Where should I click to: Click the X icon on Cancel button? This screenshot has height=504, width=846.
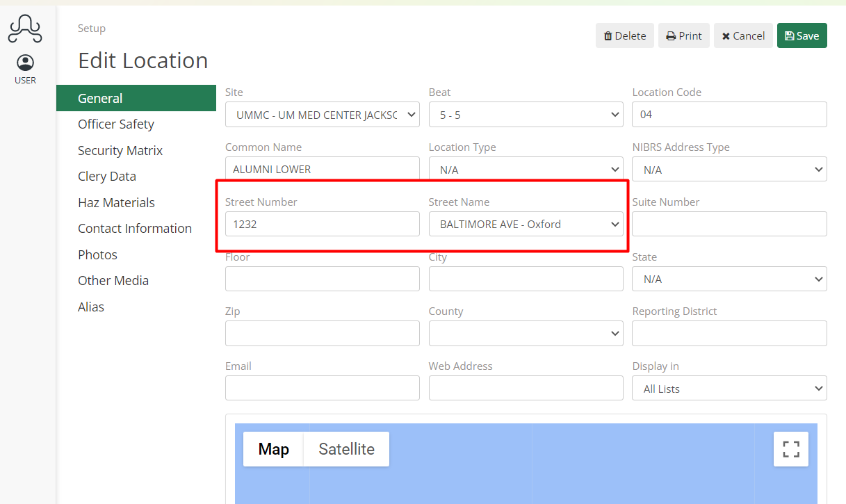coord(727,35)
